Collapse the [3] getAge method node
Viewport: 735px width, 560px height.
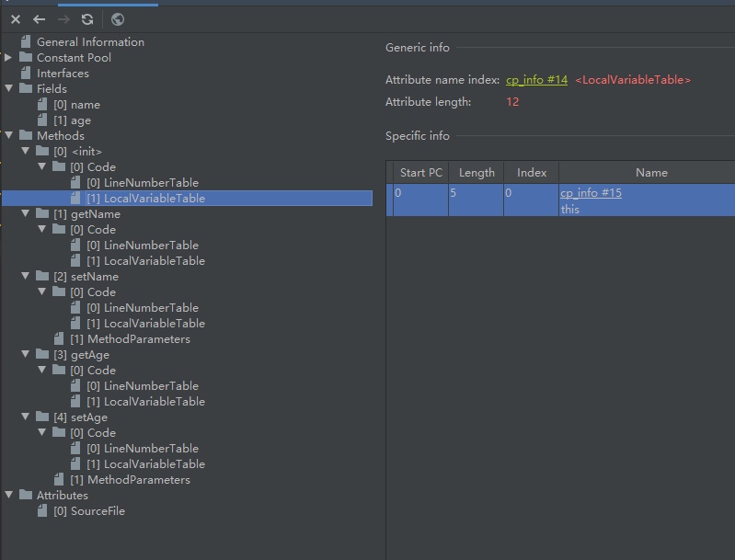[x=26, y=354]
